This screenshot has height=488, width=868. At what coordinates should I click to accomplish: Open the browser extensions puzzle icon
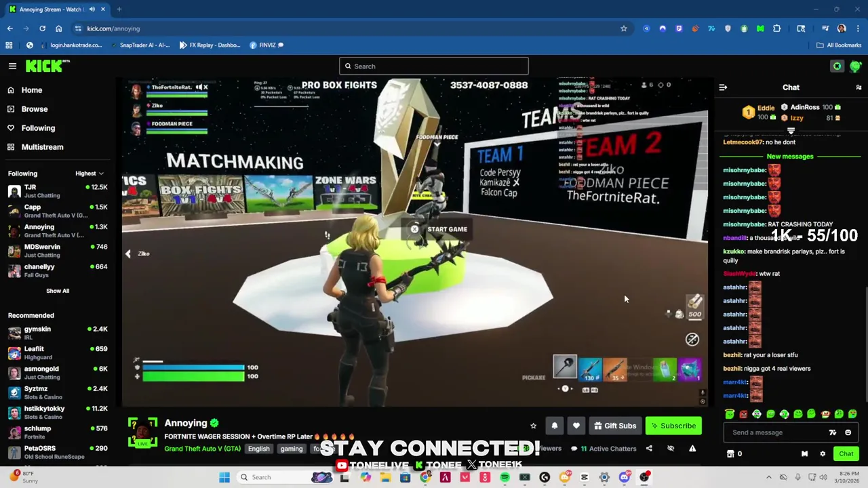[776, 28]
